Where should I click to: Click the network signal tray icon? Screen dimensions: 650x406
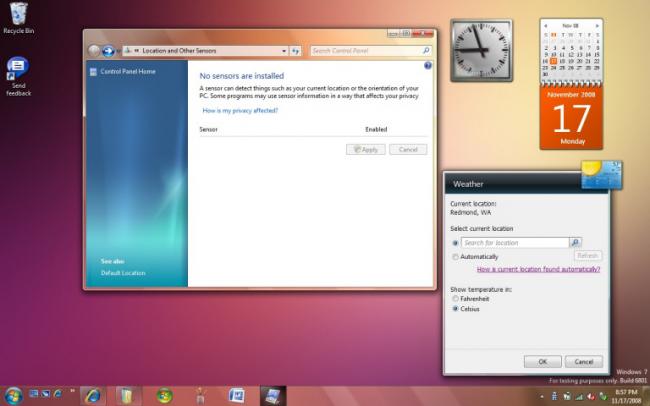[x=579, y=397]
